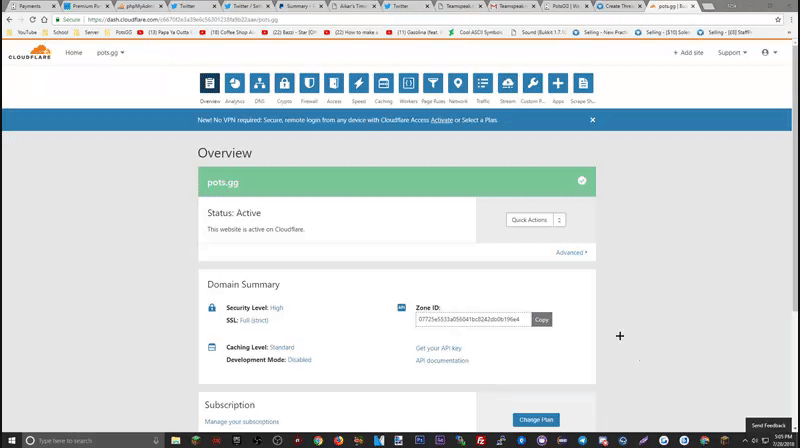The image size is (800, 448).
Task: Expand the pots.gg site selector dropdown
Action: [111, 53]
